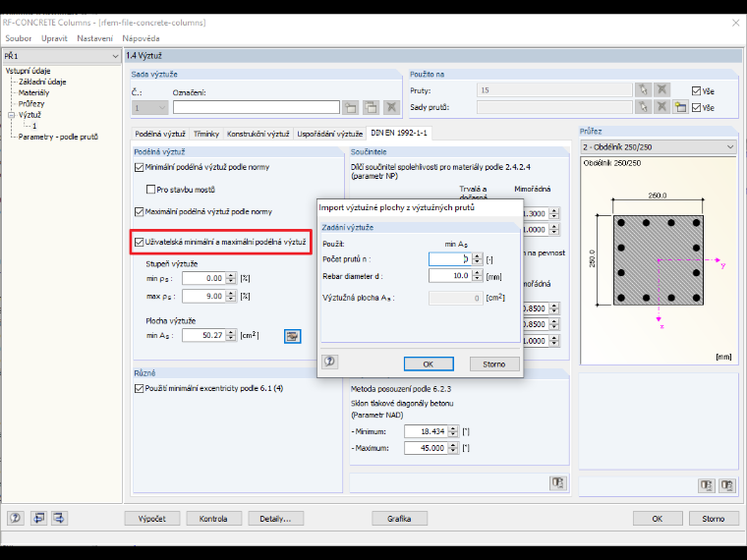Click the copy reinforcement set icon

pos(371,107)
